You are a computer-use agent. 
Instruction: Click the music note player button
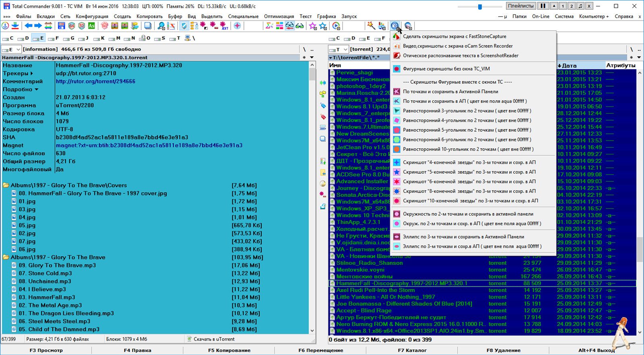(x=580, y=6)
